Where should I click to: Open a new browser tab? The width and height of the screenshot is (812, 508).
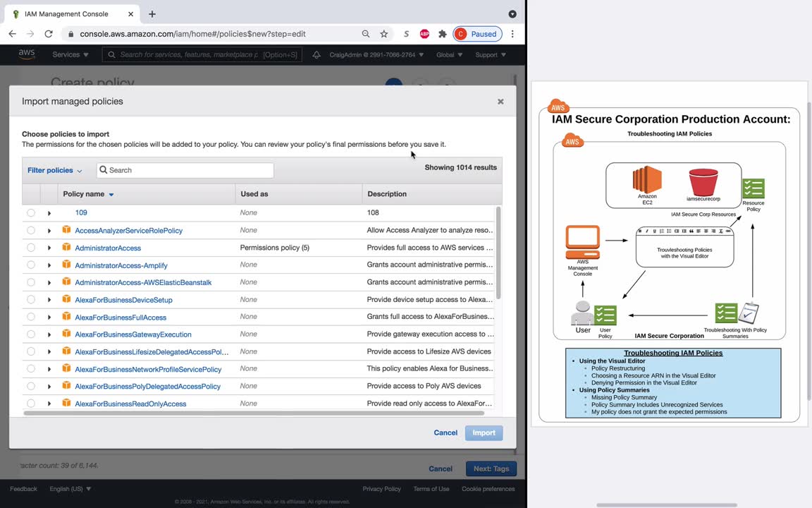pyautogui.click(x=152, y=14)
